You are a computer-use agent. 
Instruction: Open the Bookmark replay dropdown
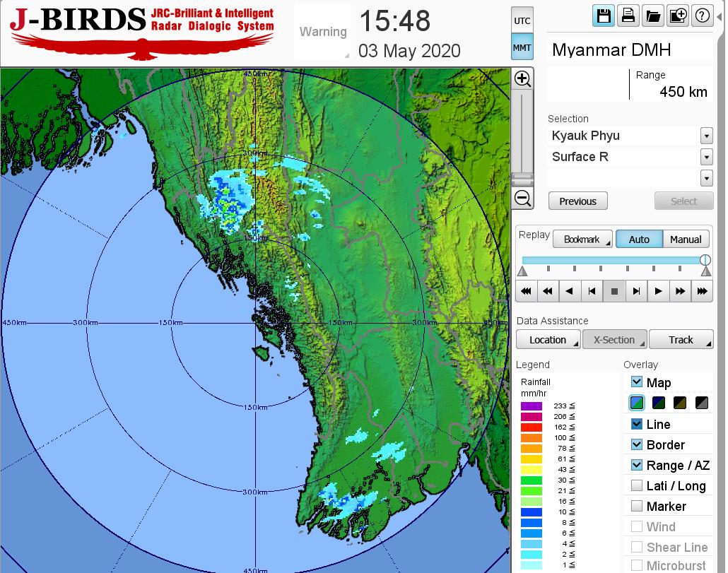pyautogui.click(x=582, y=240)
